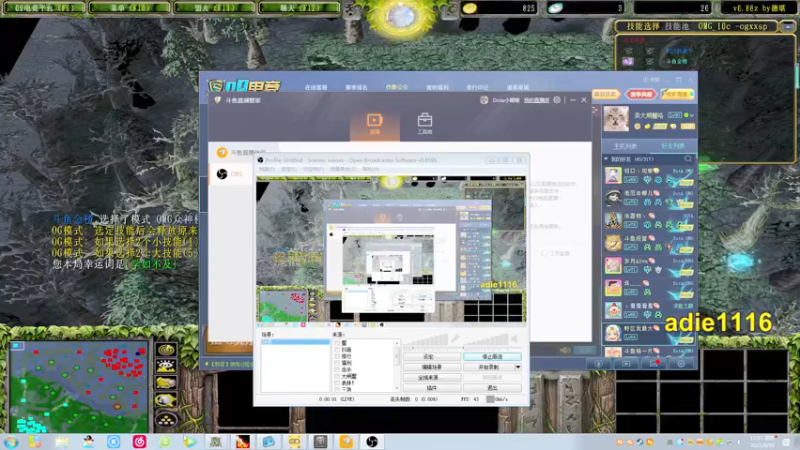The width and height of the screenshot is (800, 450).
Task: Open the game menu button labeled F10
Action: tap(129, 8)
